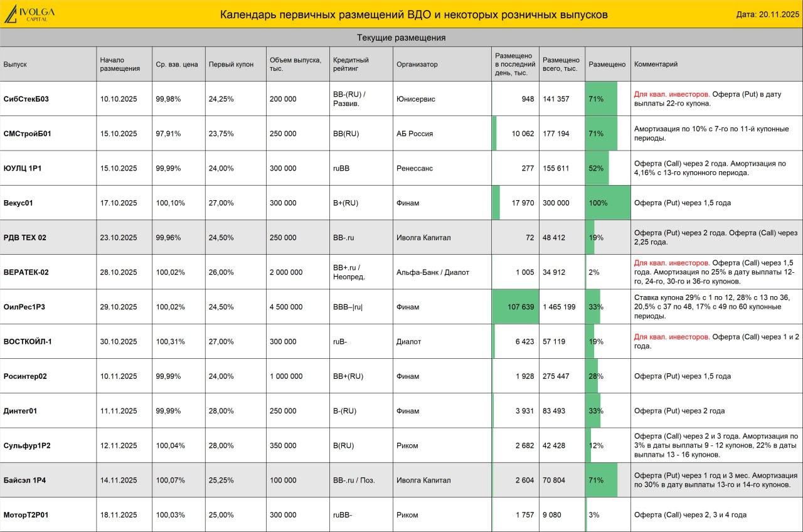Click the start date '23.10.2025'
The height and width of the screenshot is (532, 803).
click(119, 238)
